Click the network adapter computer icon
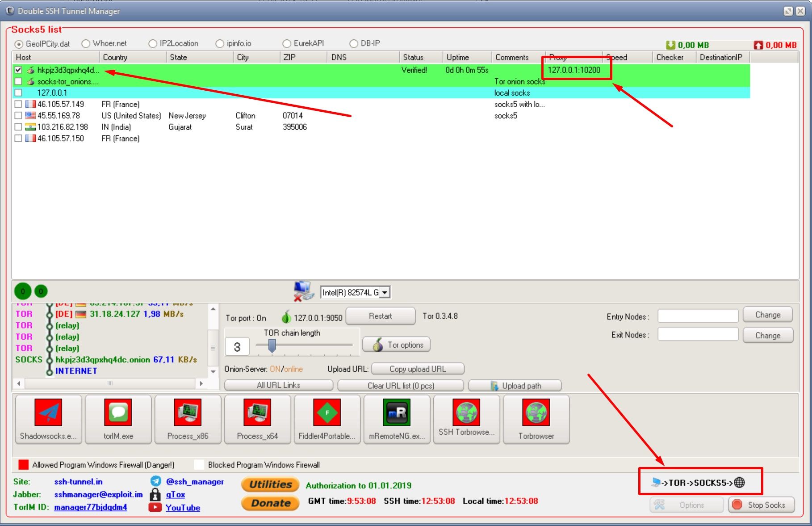The image size is (812, 526). pyautogui.click(x=304, y=291)
